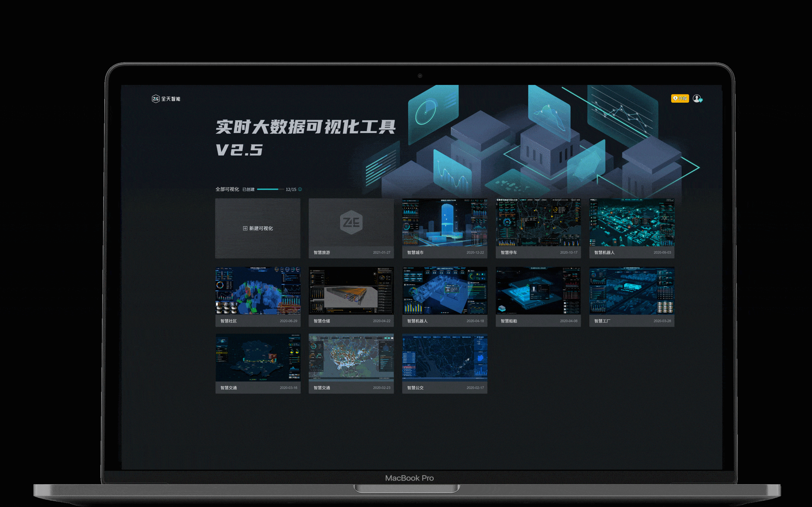Open the 智慧停车 dashboard thumbnail

(x=538, y=223)
